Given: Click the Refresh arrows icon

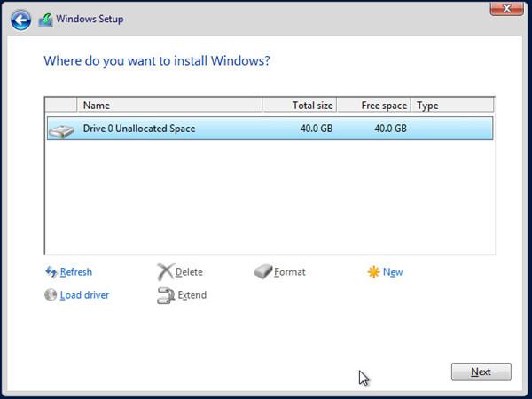Looking at the screenshot, I should pyautogui.click(x=51, y=272).
